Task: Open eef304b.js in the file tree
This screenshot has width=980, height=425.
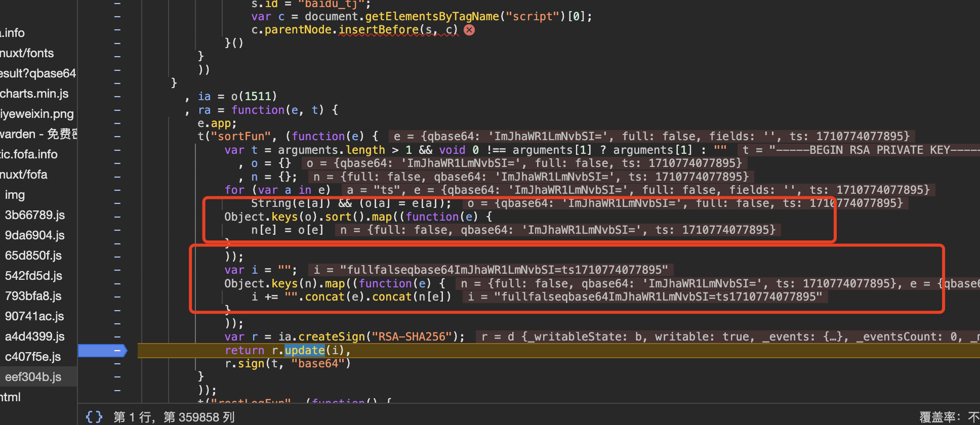Action: coord(33,377)
